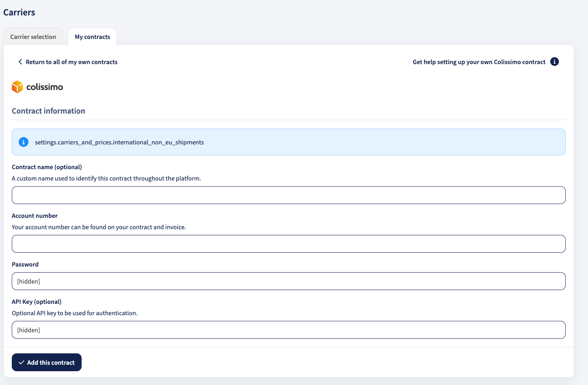Image resolution: width=588 pixels, height=385 pixels.
Task: Click the Contract name (optional) label
Action: (x=47, y=167)
